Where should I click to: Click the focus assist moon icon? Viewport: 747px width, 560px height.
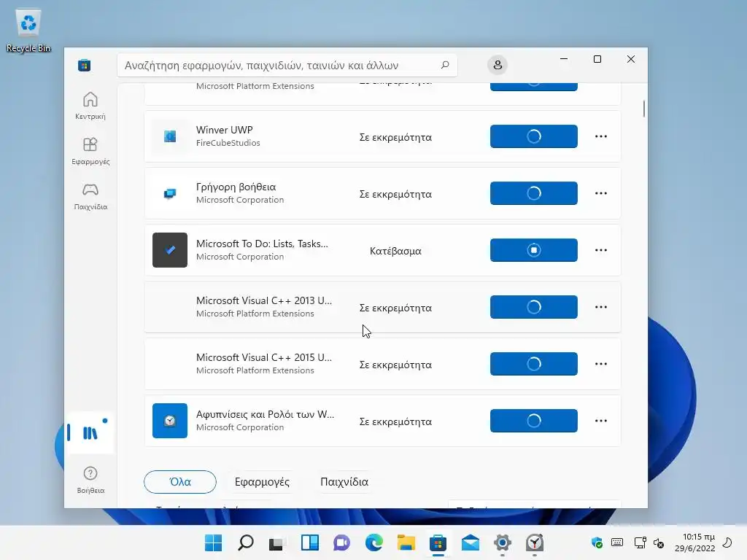727,542
